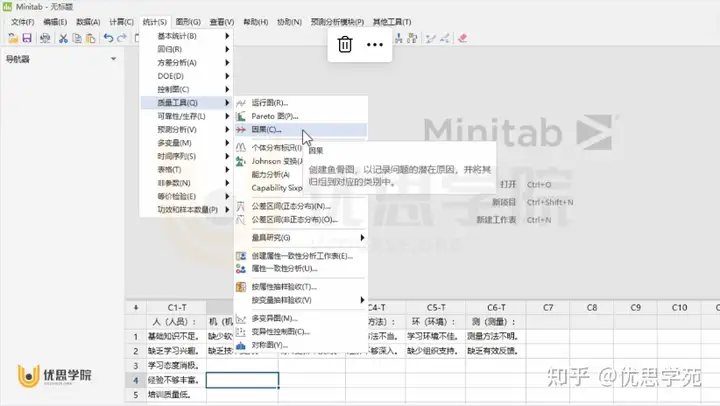The width and height of the screenshot is (720, 406).
Task: Click the Copy toolbar icon
Action: point(77,38)
